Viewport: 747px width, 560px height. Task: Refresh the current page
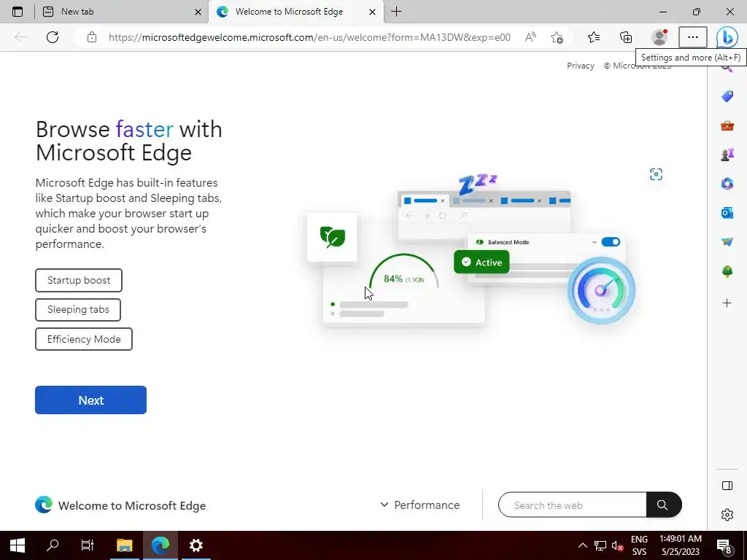coord(53,37)
